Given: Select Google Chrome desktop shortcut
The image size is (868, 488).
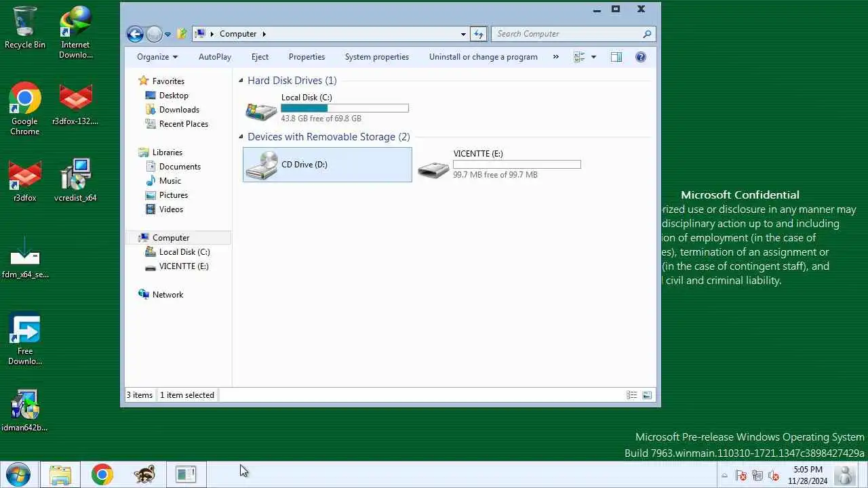Looking at the screenshot, I should coord(24,110).
